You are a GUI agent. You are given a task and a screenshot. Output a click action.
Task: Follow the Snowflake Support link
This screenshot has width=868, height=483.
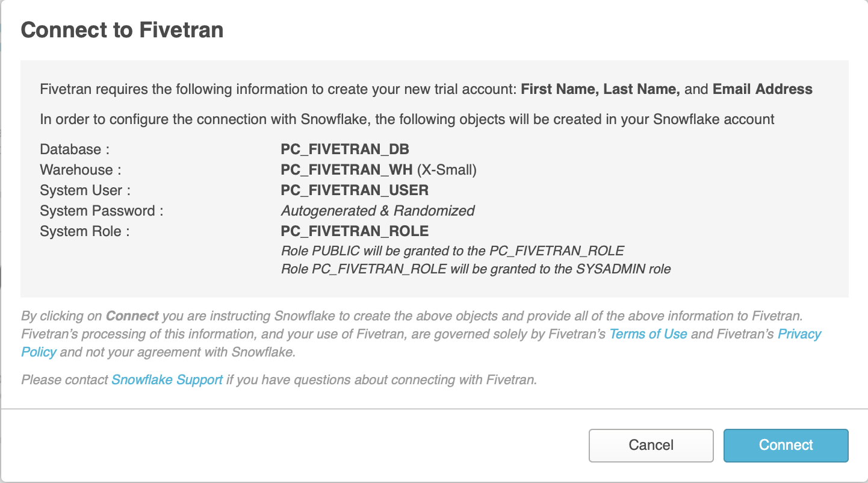tap(167, 380)
